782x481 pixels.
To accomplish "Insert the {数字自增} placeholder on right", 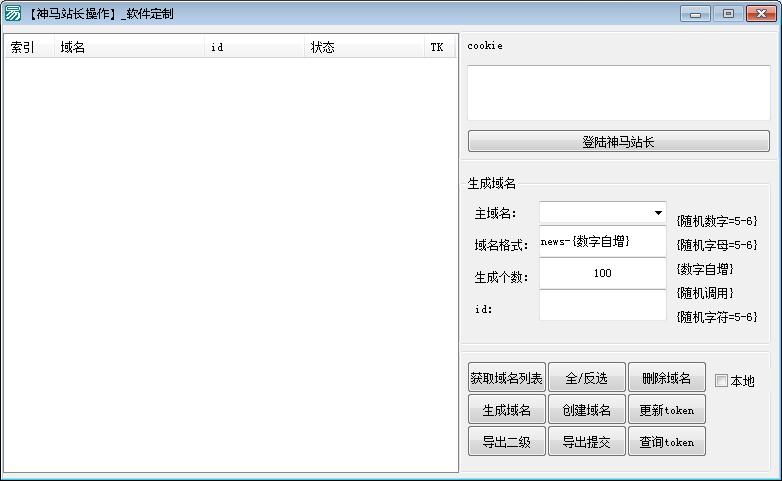I will [x=705, y=269].
